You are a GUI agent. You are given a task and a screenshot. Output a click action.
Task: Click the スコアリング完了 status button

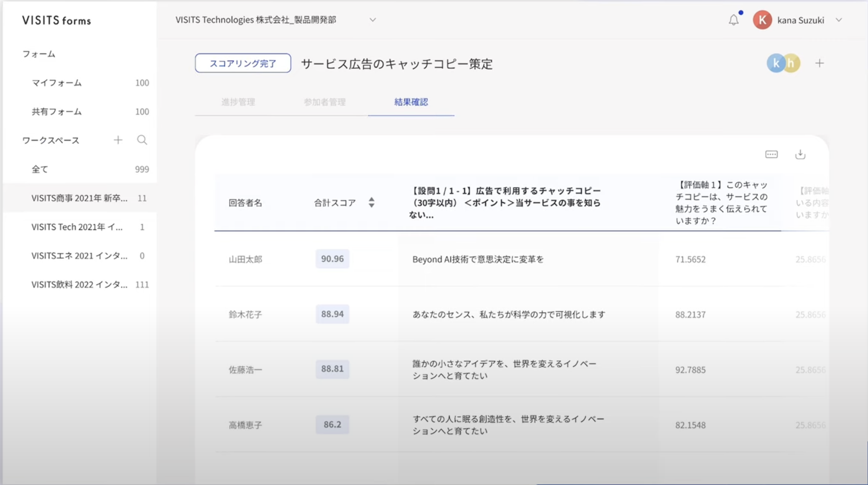coord(243,63)
